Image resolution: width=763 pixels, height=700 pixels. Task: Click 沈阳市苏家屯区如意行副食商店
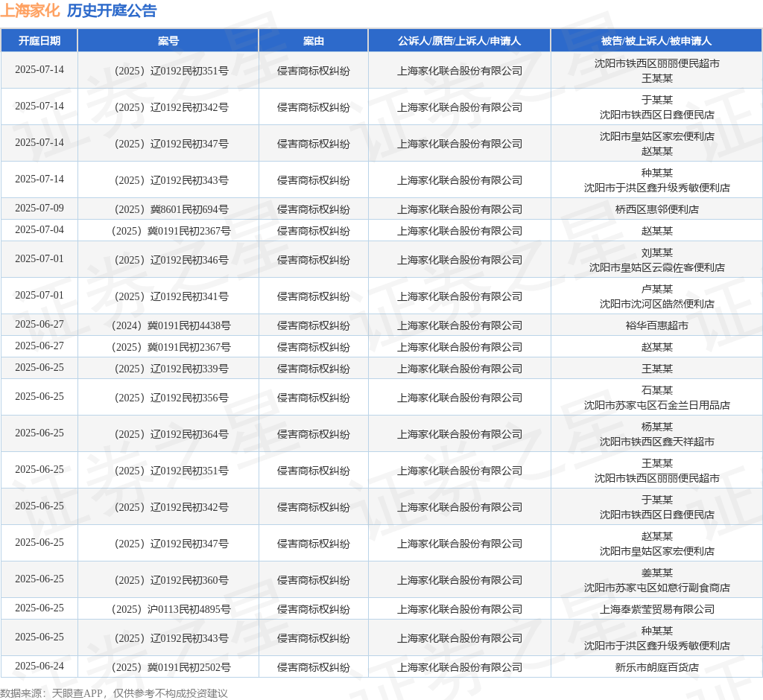pos(656,588)
